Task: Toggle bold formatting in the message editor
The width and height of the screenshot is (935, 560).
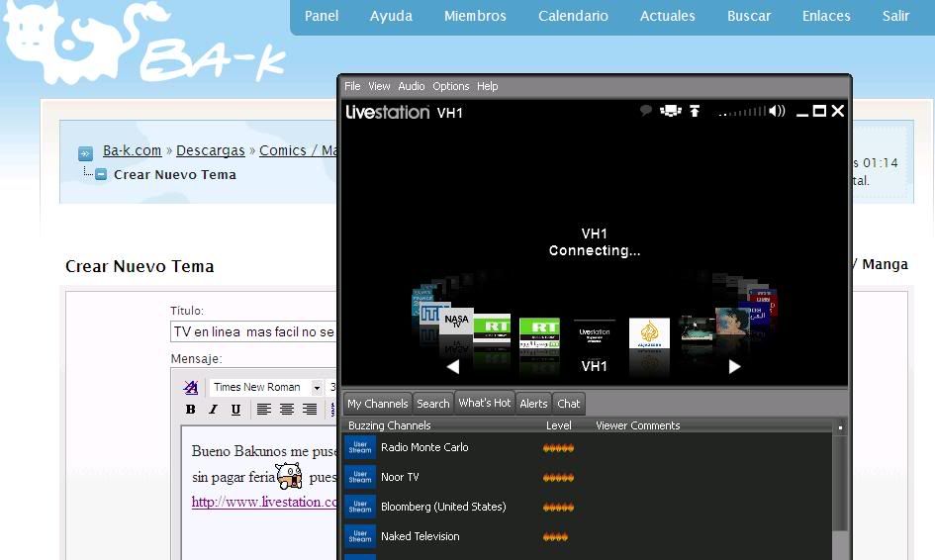Action: [191, 409]
